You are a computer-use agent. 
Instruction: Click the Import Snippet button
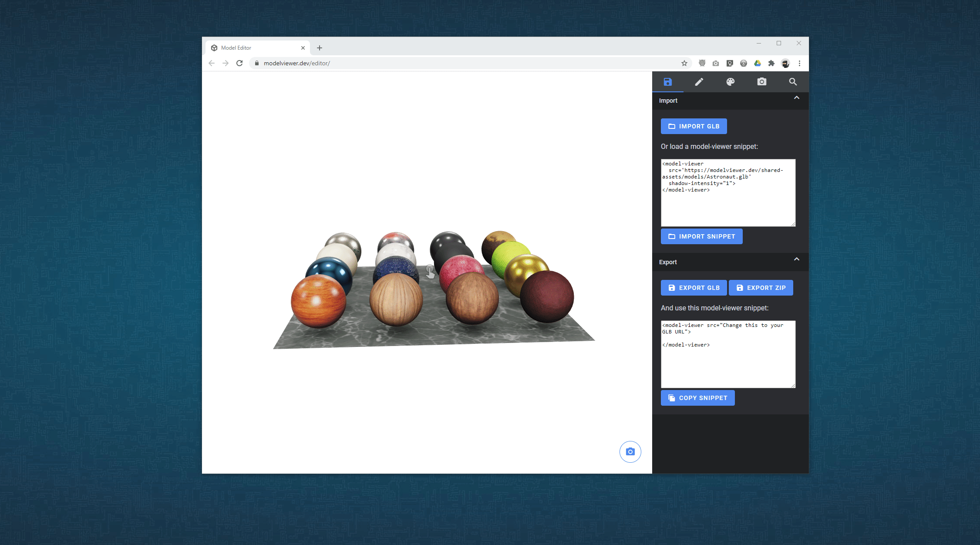click(701, 236)
